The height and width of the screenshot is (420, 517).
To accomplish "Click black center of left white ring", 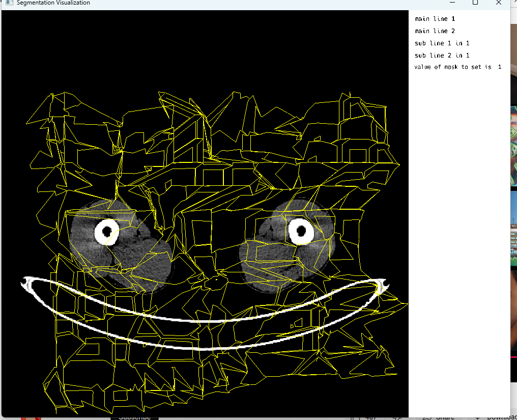I will pyautogui.click(x=107, y=232).
